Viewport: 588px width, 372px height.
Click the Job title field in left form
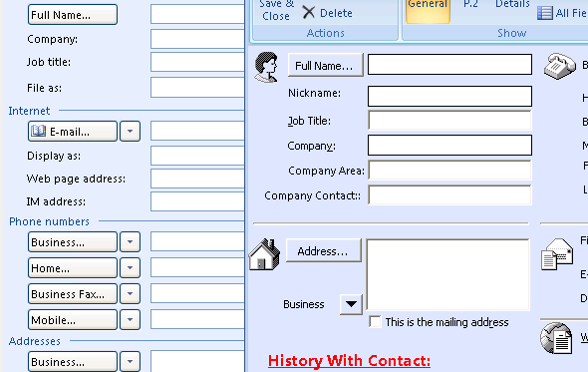point(198,62)
